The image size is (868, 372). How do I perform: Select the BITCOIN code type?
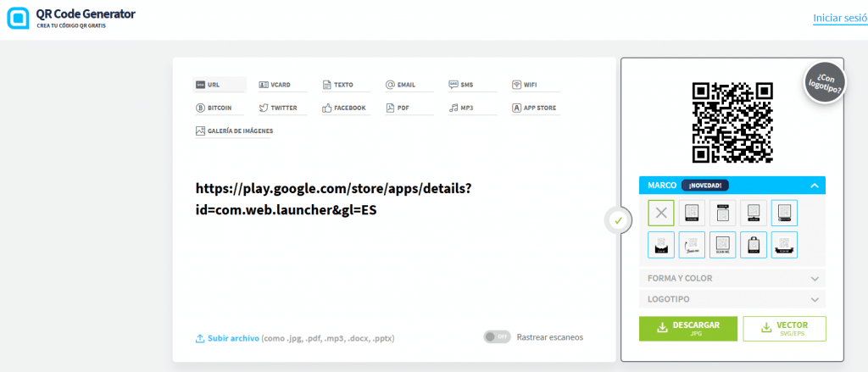[x=220, y=108]
